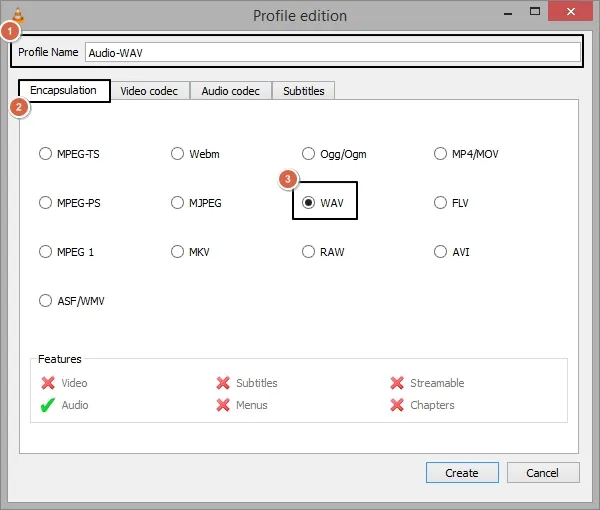Click the red X icon beside Chapters feature
Viewport: 600px width, 510px height.
pos(397,405)
